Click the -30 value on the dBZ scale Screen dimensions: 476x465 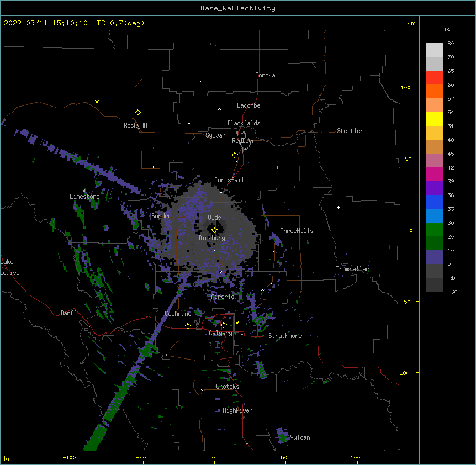click(x=452, y=292)
